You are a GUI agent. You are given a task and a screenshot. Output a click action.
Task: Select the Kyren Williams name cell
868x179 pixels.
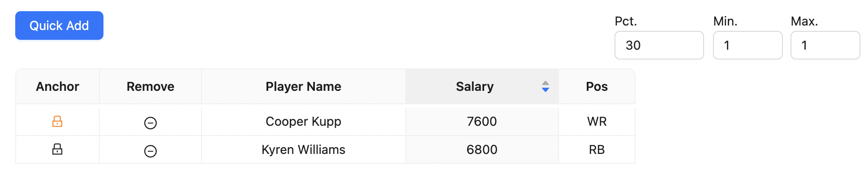click(x=304, y=149)
